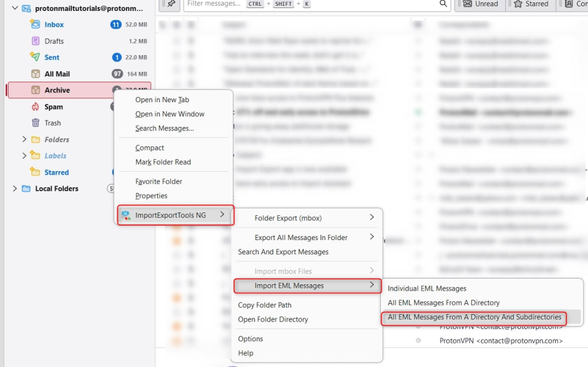Viewport: 588px width, 367px height.
Task: Click the Inbox folder icon
Action: tap(35, 24)
